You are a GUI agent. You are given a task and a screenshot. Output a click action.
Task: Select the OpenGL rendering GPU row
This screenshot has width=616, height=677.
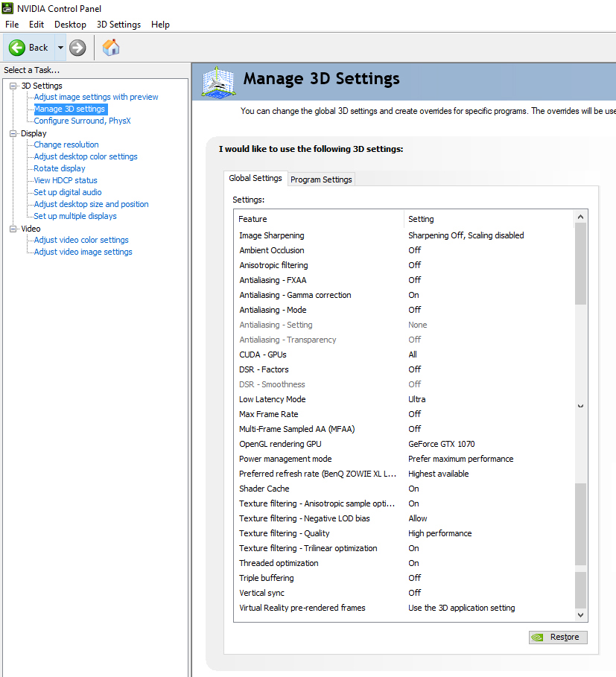pos(404,445)
